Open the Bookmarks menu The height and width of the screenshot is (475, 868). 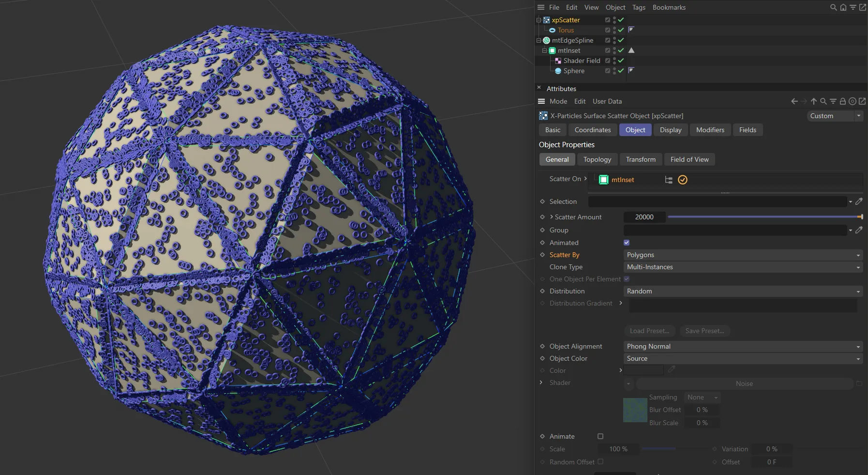click(669, 7)
